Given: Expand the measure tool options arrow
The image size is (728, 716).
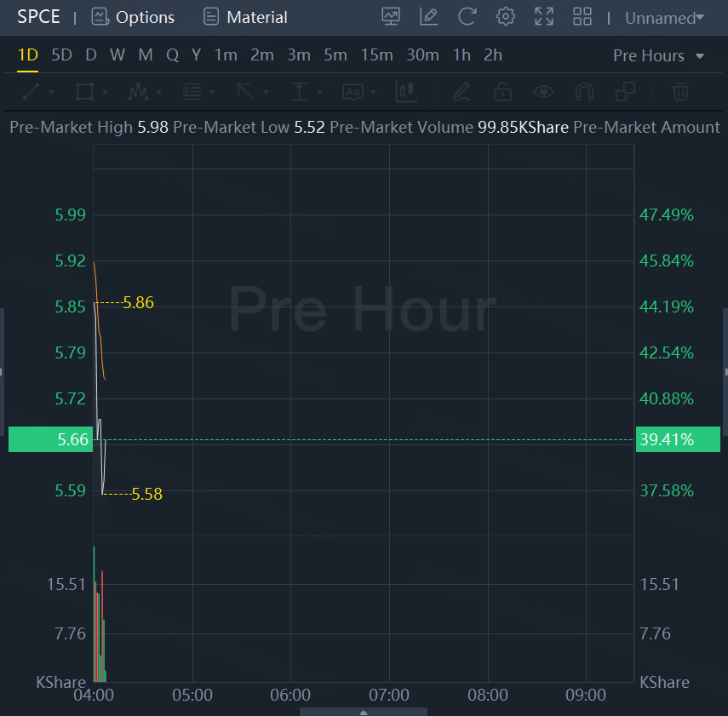Looking at the screenshot, I should [320, 92].
